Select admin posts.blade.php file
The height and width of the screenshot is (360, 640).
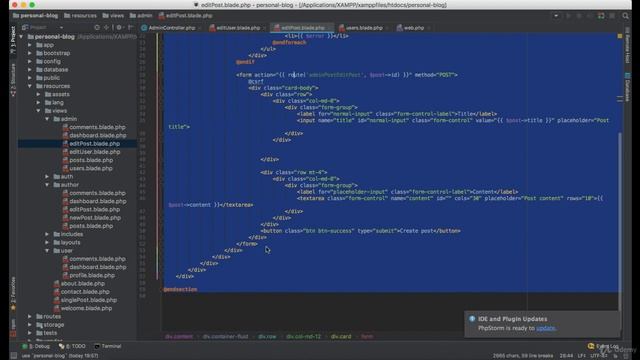[x=87, y=160]
